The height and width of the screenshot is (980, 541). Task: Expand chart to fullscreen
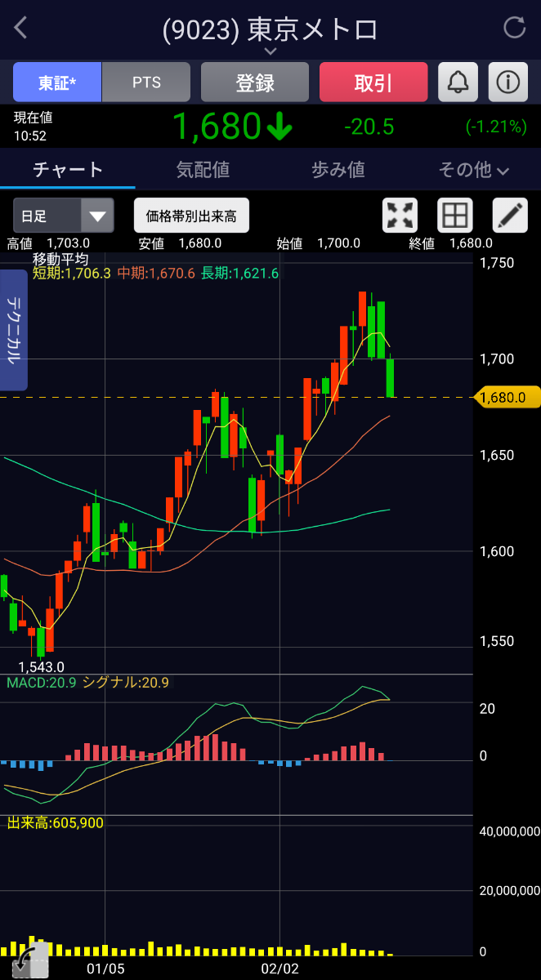400,216
